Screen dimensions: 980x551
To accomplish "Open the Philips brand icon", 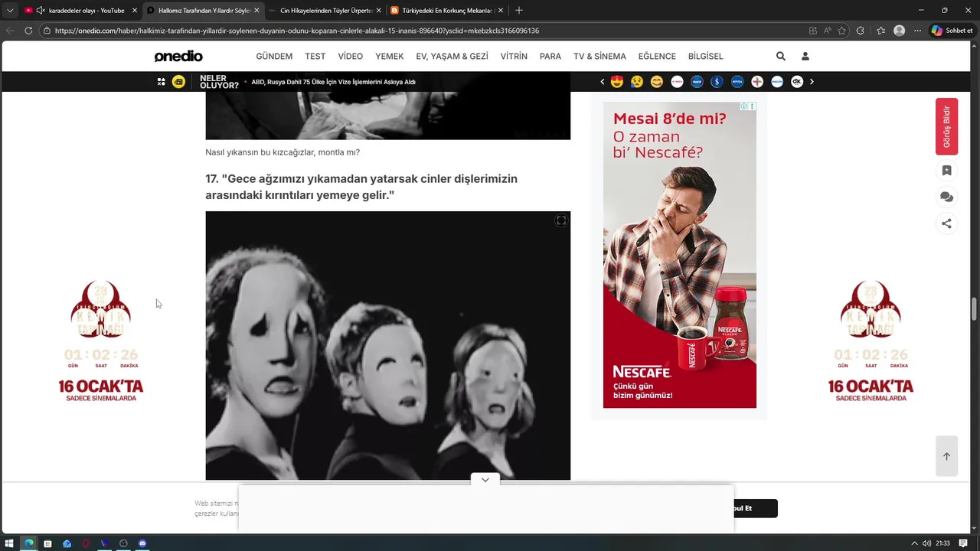I will point(777,82).
